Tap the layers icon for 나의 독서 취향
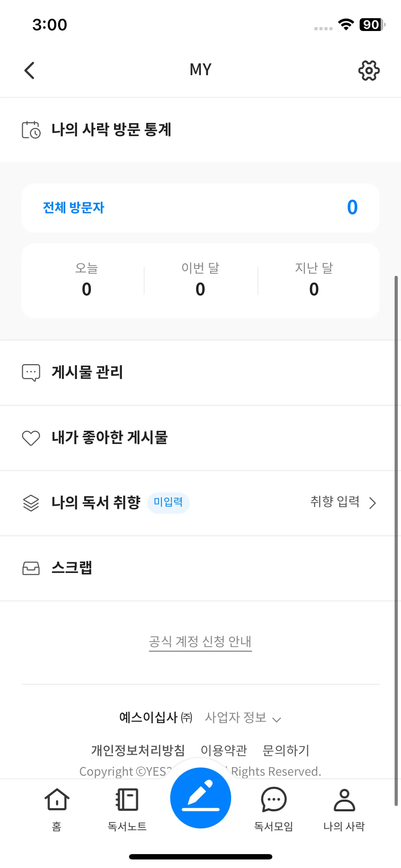This screenshot has width=401, height=868. (x=31, y=503)
